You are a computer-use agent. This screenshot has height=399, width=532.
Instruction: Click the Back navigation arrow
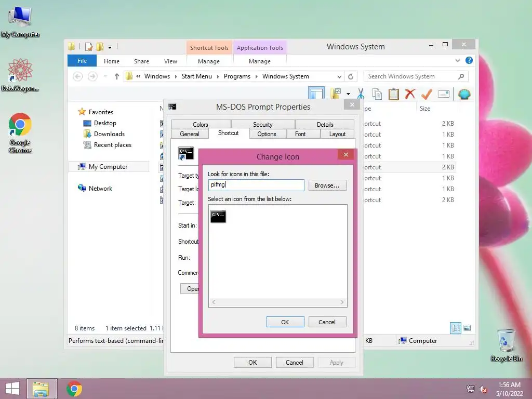[x=78, y=76]
